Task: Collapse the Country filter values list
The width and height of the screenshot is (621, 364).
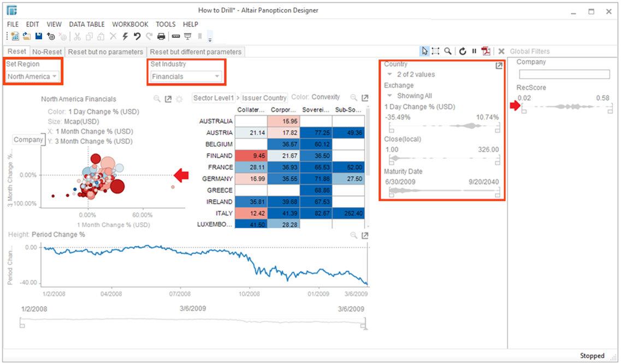Action: tap(389, 74)
